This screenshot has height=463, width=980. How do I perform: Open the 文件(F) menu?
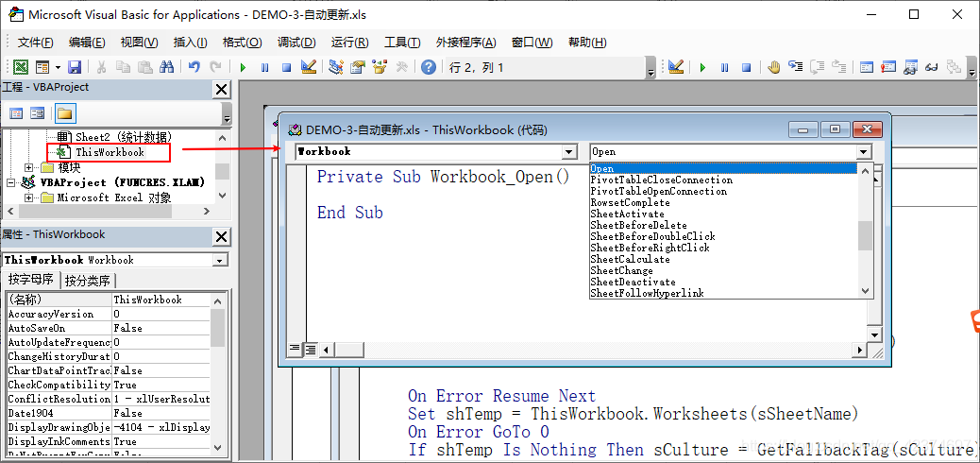pyautogui.click(x=36, y=43)
